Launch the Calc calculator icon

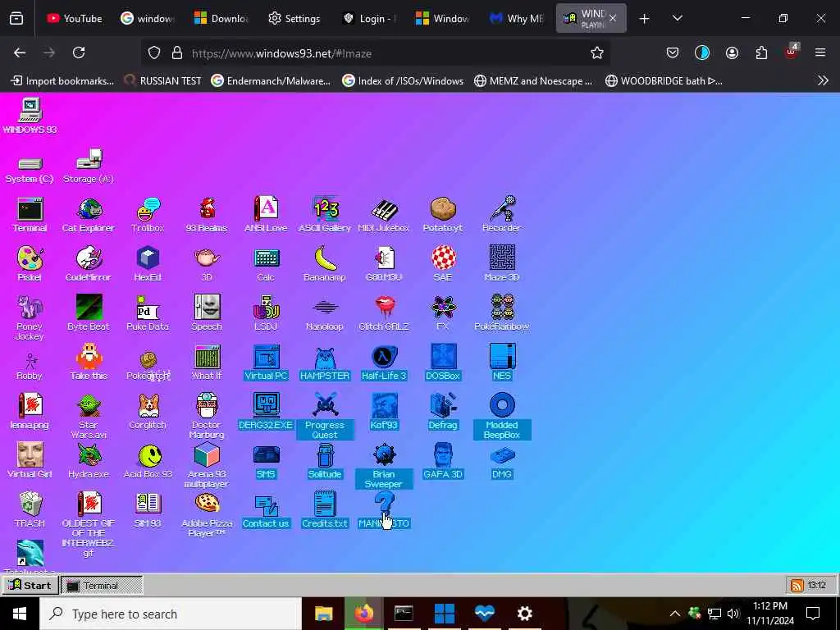266,264
